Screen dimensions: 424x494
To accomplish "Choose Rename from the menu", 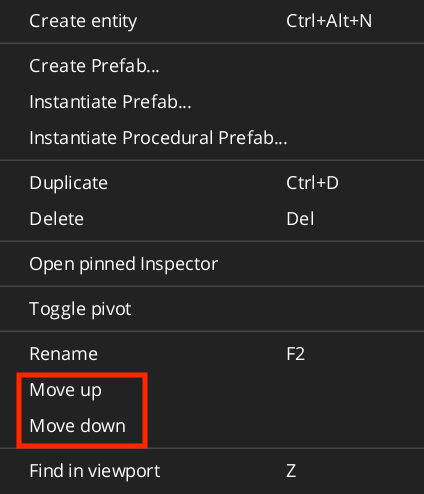I will click(212, 354).
